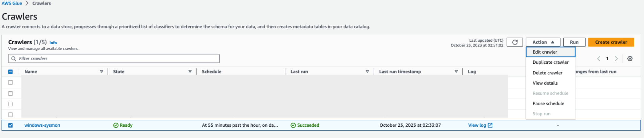Open the Info link beside Crawlers
Screen dimensions: 644x138
tap(53, 43)
